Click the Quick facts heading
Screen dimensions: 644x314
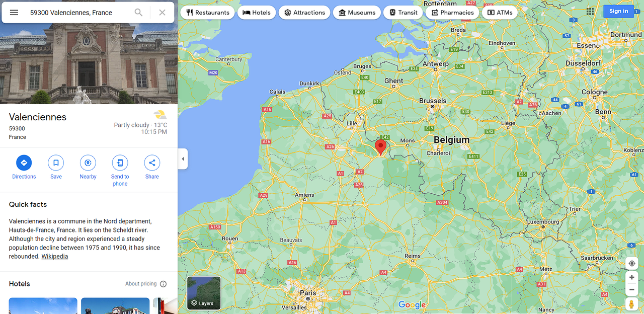[x=28, y=204]
